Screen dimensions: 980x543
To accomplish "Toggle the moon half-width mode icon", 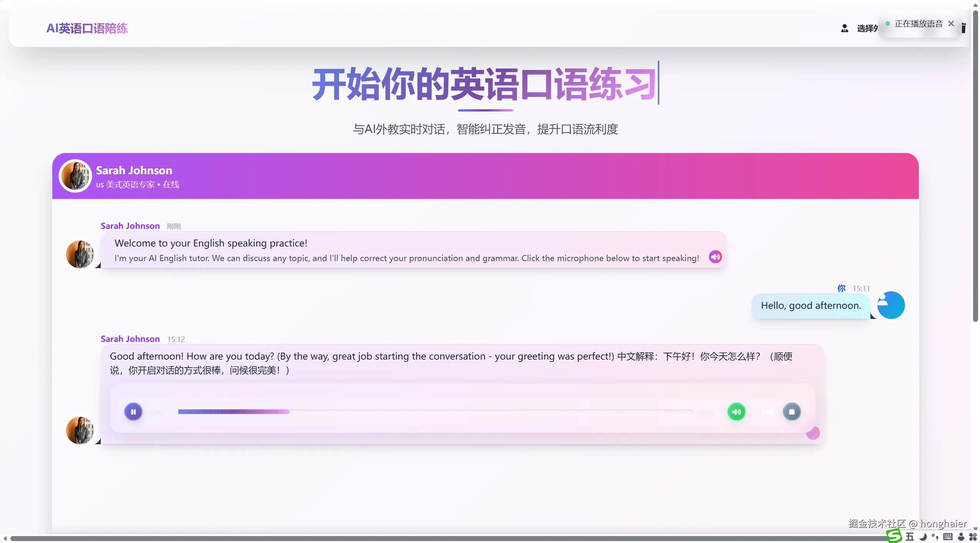I will 923,537.
